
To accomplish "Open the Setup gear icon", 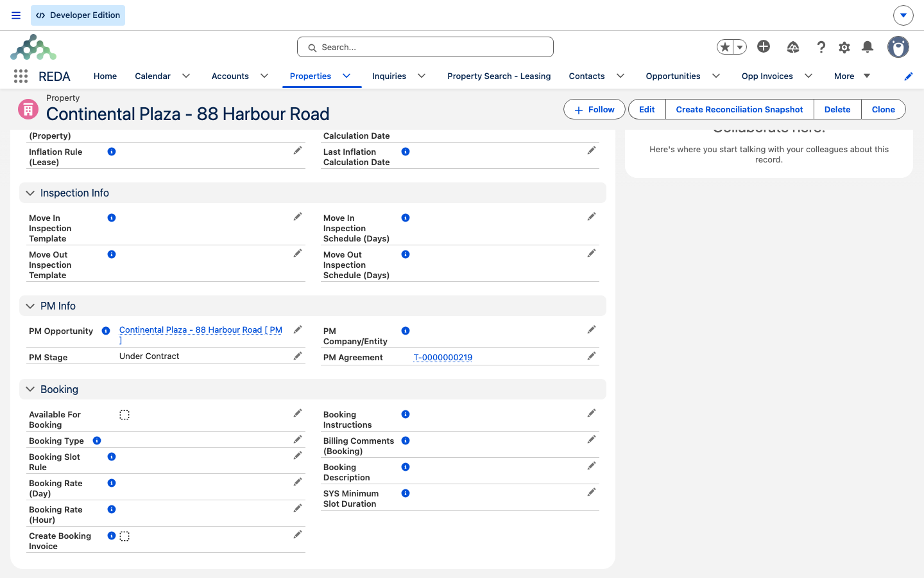I will coord(844,47).
